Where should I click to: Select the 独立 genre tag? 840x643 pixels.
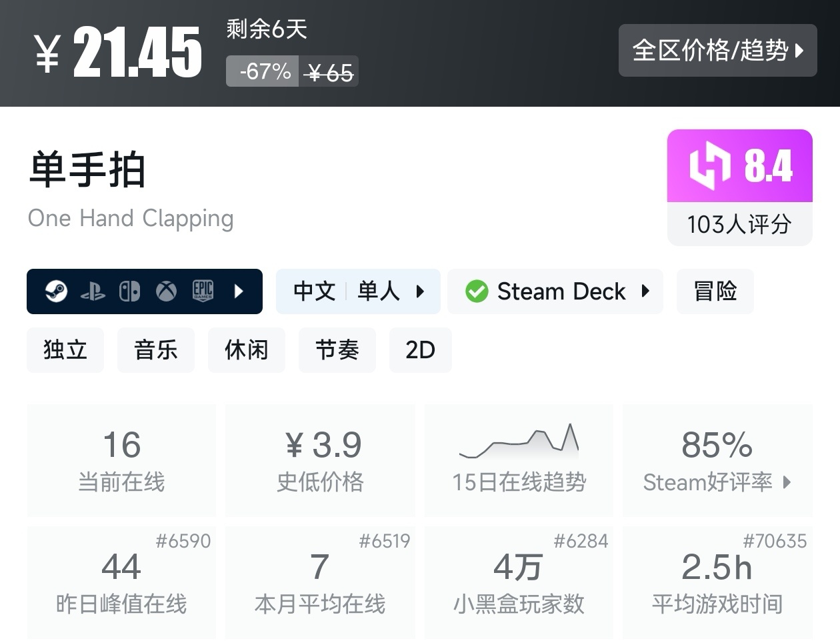tap(65, 350)
